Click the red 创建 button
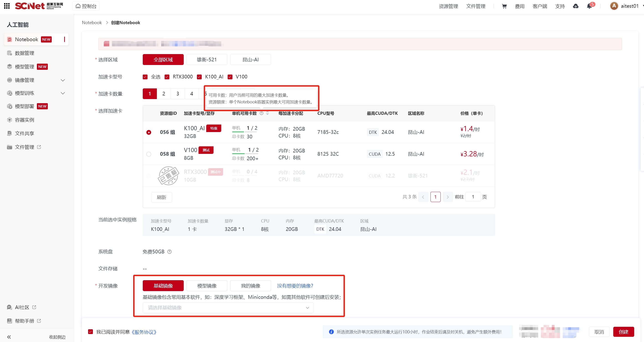Screen dimensions: 644x342 tap(623, 332)
